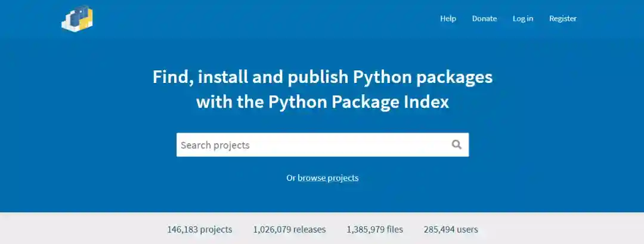Go to the Log in page
Screen dimensions: 644x244
pyautogui.click(x=522, y=18)
